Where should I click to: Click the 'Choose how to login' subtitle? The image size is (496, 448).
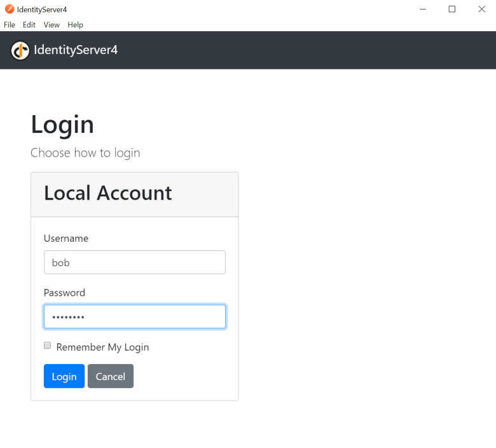[x=85, y=153]
